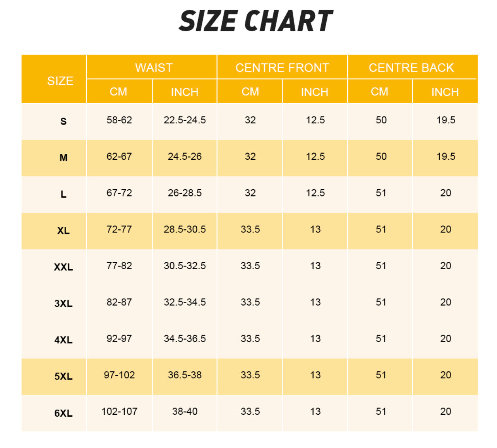Screen dimensions: 497x448
Task: Select the XL size row label
Action: pos(63,231)
